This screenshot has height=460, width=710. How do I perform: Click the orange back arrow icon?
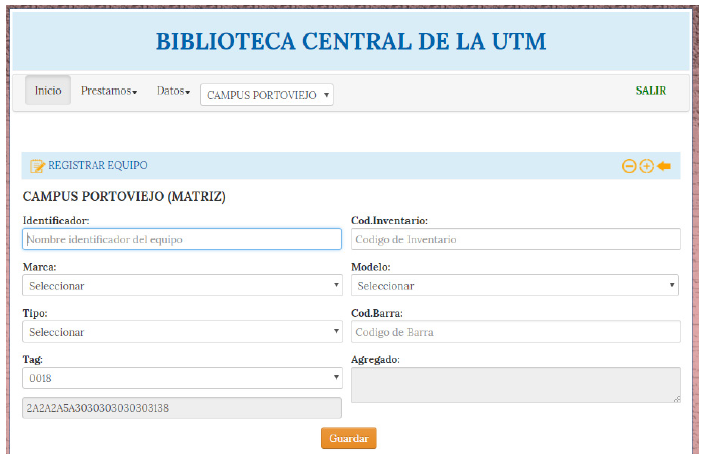[664, 166]
